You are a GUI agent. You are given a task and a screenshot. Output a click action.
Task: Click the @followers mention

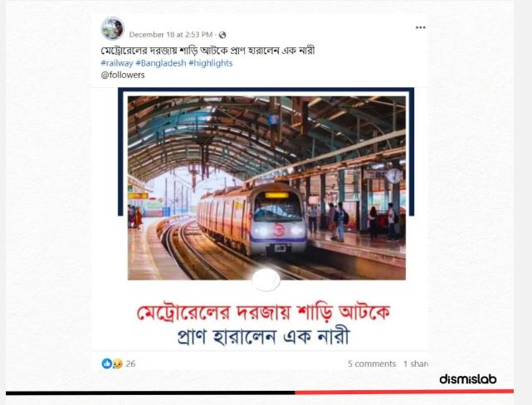(123, 75)
